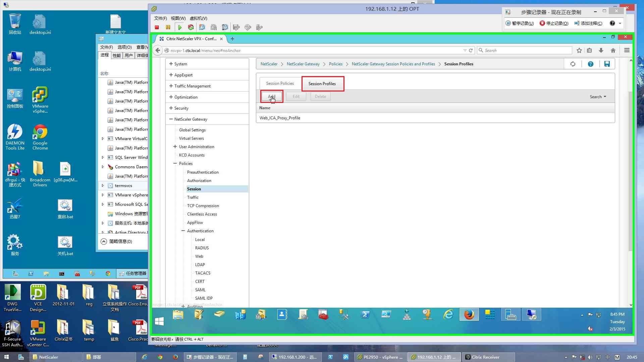Open the NetScaler help icon
This screenshot has height=362, width=644.
point(590,64)
